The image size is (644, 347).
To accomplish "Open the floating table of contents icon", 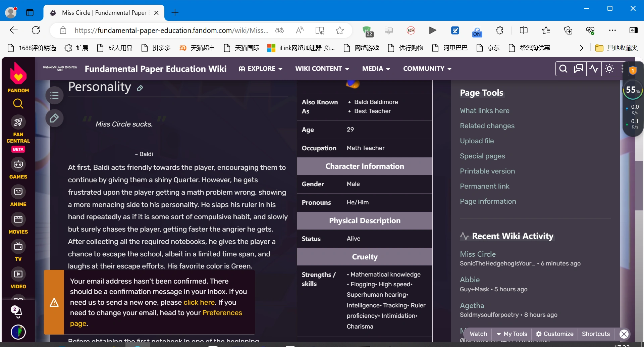I will pos(54,95).
